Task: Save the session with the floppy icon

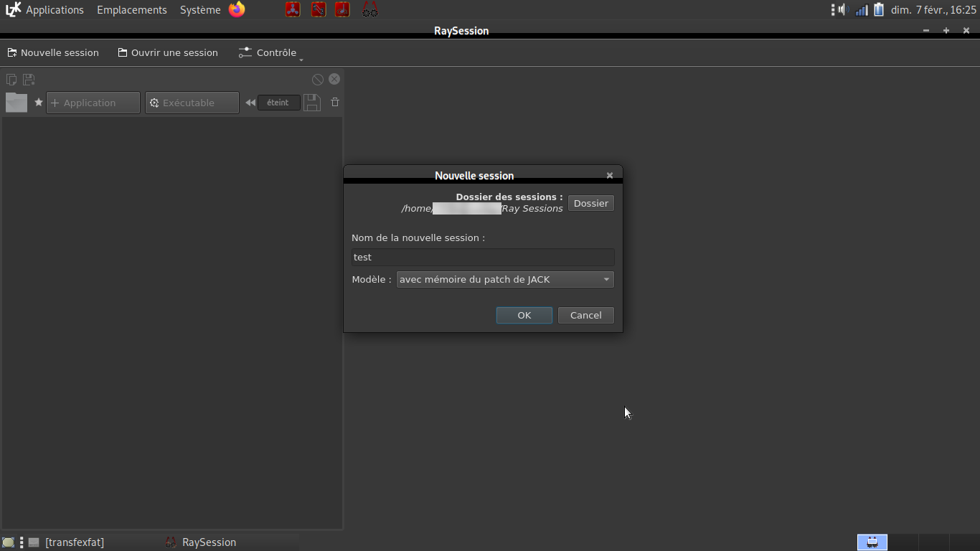Action: pyautogui.click(x=312, y=103)
